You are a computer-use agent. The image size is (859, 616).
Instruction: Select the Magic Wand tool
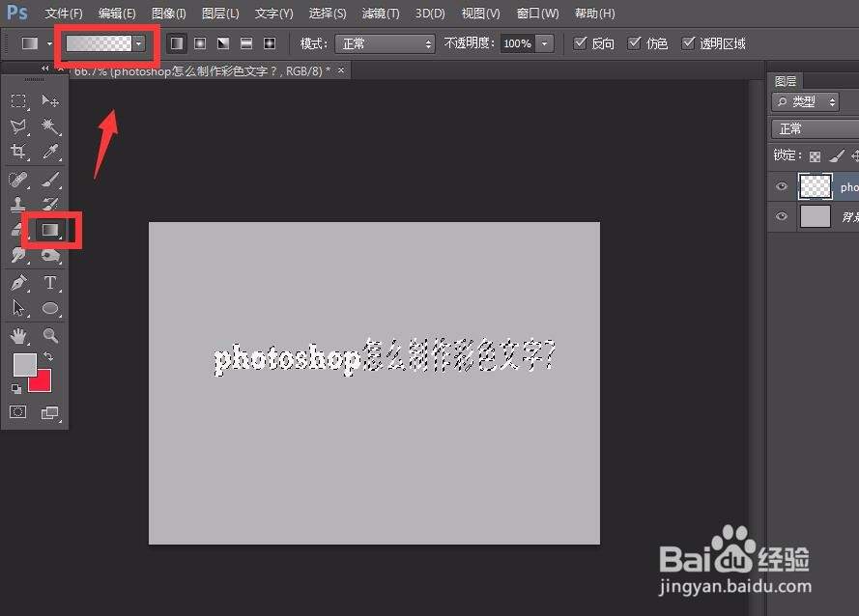point(50,126)
